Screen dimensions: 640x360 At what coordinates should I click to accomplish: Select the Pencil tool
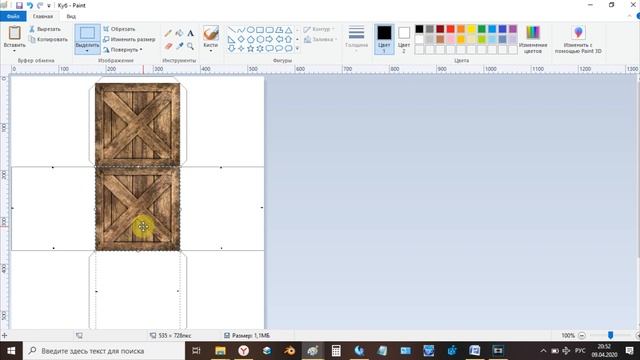pyautogui.click(x=168, y=33)
